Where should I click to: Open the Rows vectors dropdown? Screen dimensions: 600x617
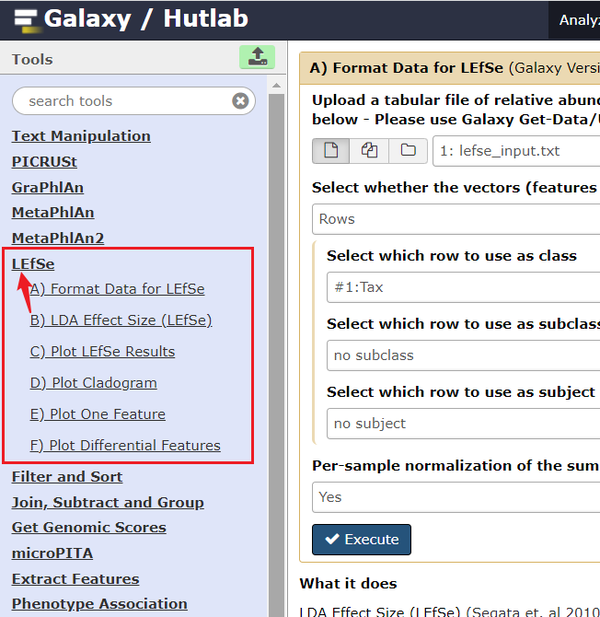[455, 219]
